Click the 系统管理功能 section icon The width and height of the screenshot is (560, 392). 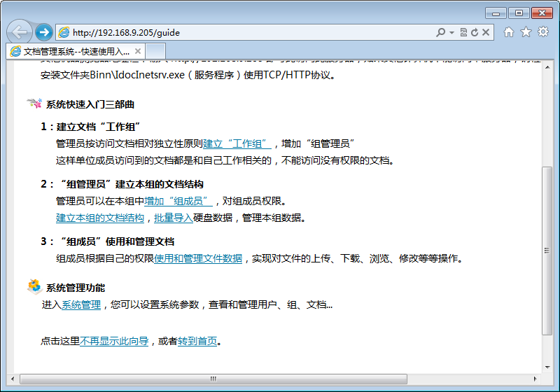pos(34,286)
